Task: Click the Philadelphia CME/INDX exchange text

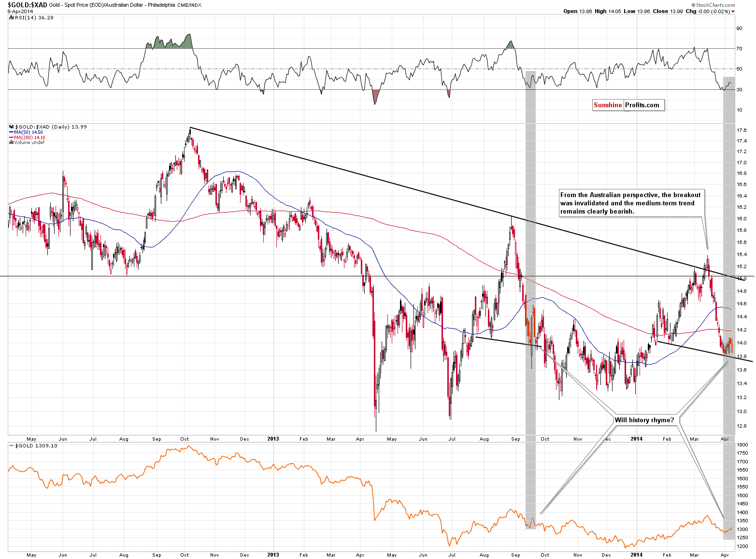Action: [x=174, y=5]
